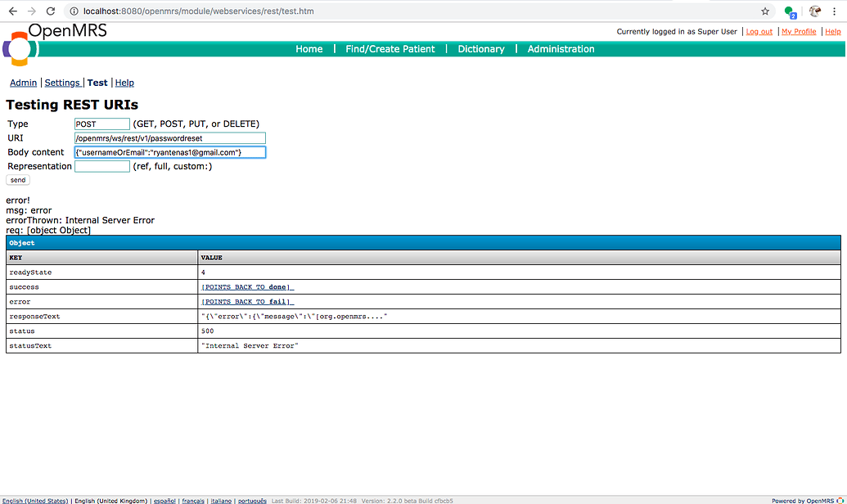Open the Find/Create Patient menu item

coord(390,49)
